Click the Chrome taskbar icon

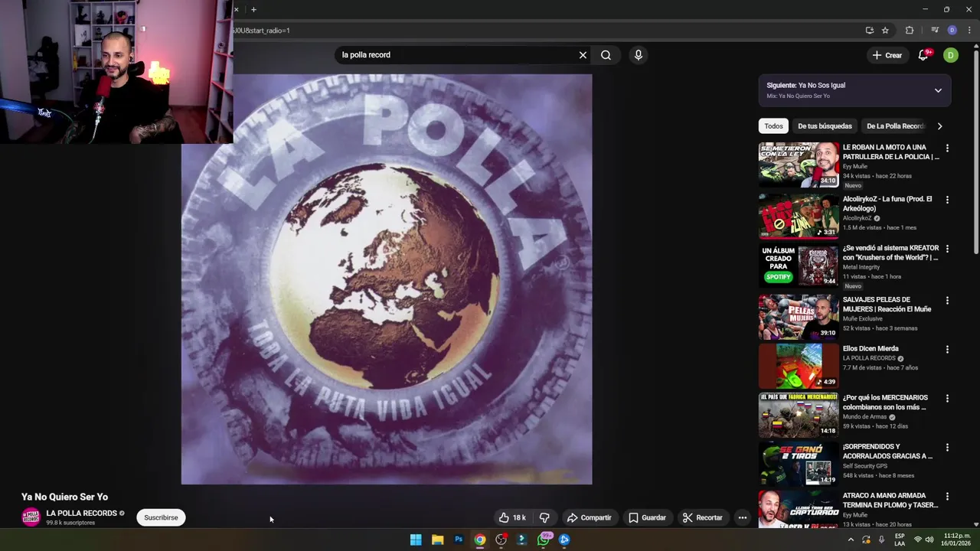pyautogui.click(x=479, y=540)
